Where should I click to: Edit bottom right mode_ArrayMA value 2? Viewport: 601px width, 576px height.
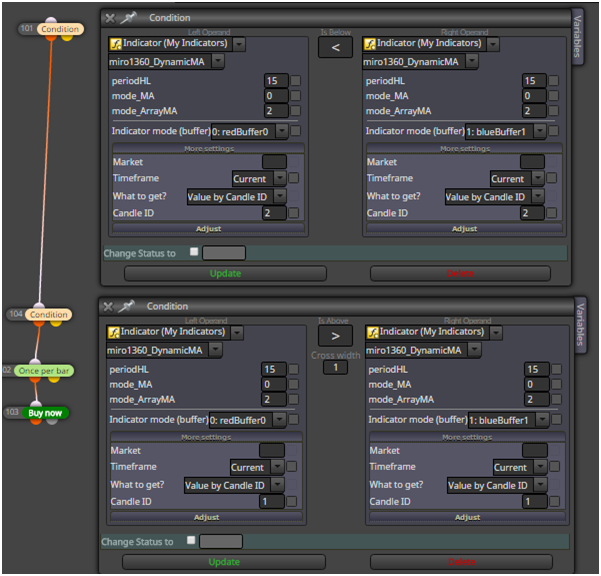point(537,400)
